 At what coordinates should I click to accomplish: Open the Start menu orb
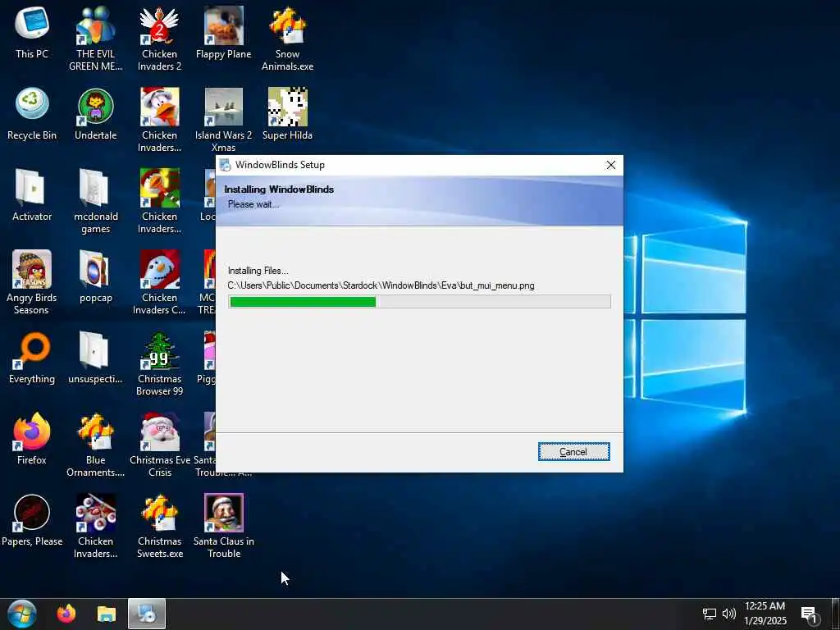(22, 614)
